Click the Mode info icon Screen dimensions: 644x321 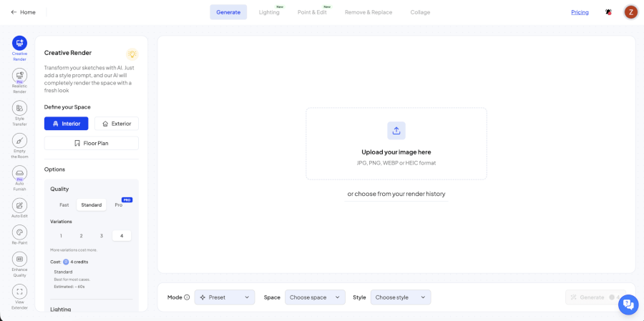point(187,297)
